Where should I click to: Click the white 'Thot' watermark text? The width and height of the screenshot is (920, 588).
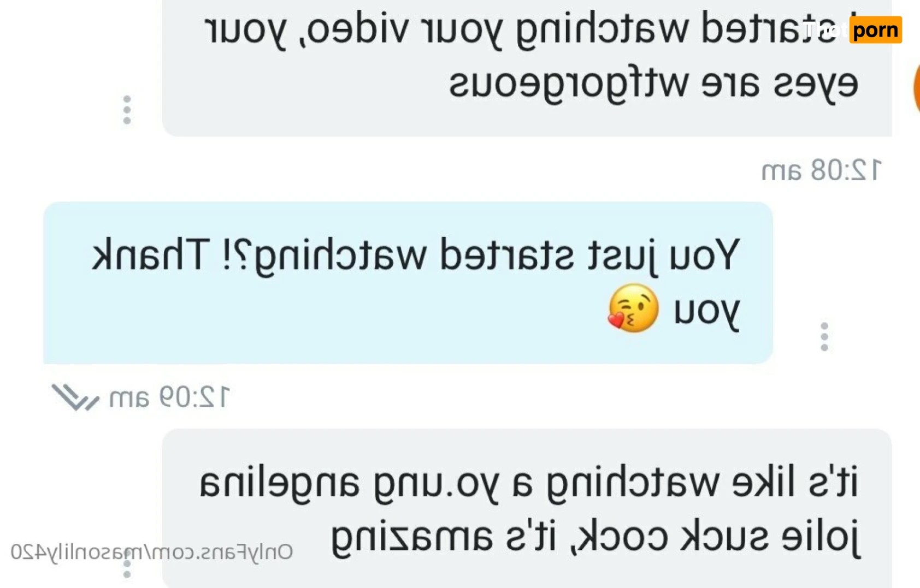point(827,29)
